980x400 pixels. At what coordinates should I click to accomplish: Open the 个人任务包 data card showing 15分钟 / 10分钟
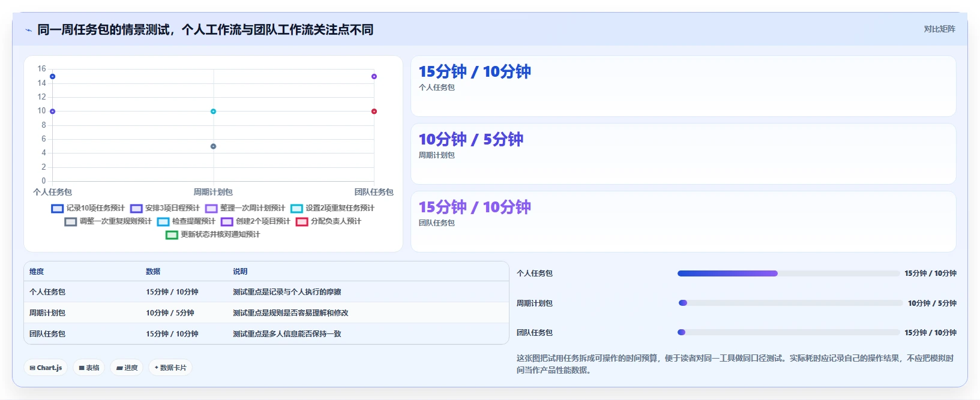tap(683, 86)
